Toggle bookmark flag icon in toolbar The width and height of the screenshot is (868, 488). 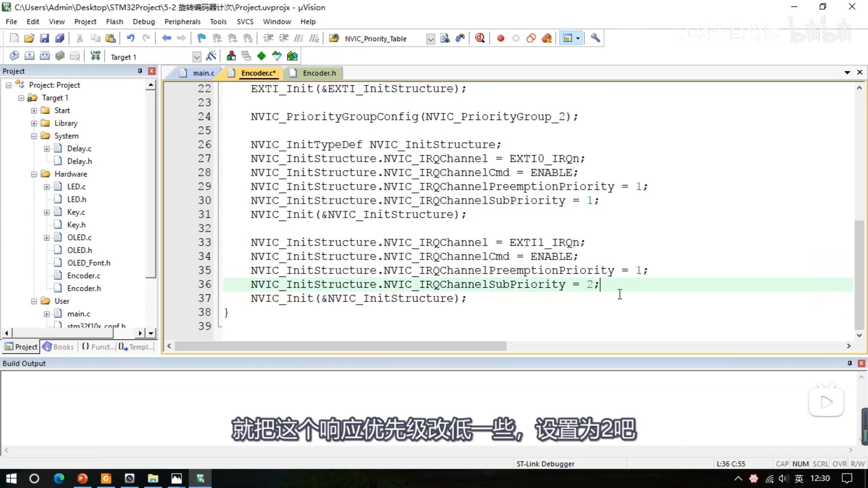[x=201, y=38]
